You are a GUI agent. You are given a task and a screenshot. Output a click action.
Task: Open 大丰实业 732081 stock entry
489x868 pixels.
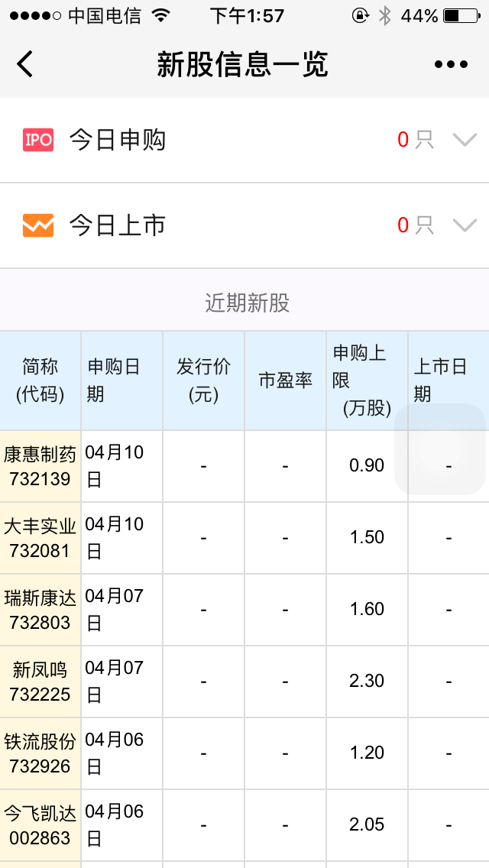[40, 538]
